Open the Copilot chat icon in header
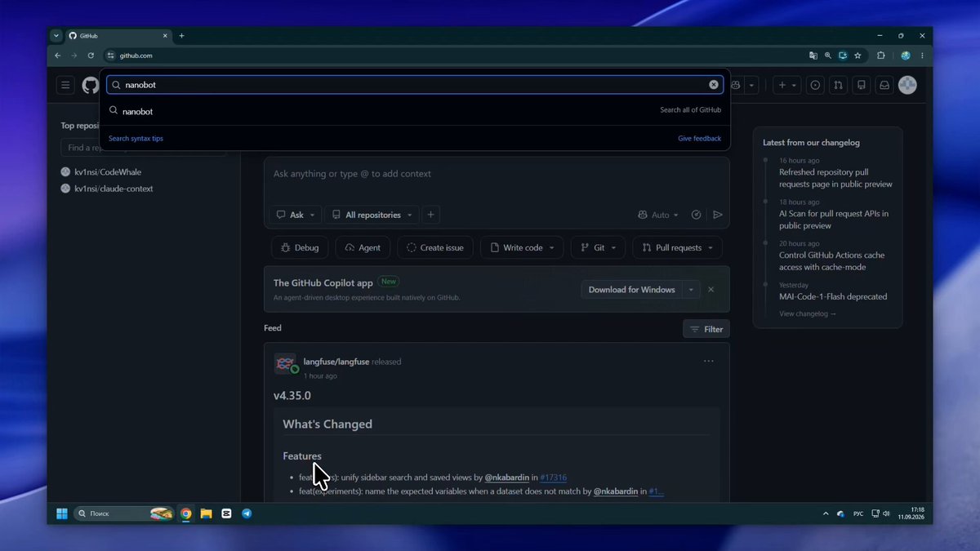This screenshot has height=551, width=980. point(736,85)
